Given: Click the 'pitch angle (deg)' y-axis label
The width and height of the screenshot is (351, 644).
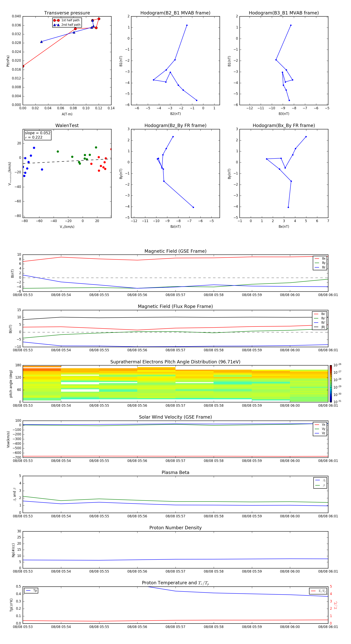Looking at the screenshot, I should point(11,384).
